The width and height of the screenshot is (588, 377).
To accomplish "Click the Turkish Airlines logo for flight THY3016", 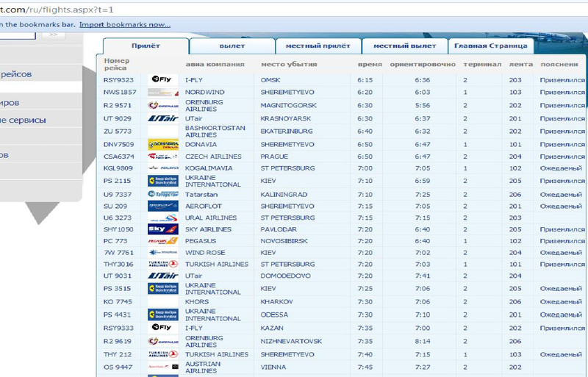I will (x=162, y=264).
